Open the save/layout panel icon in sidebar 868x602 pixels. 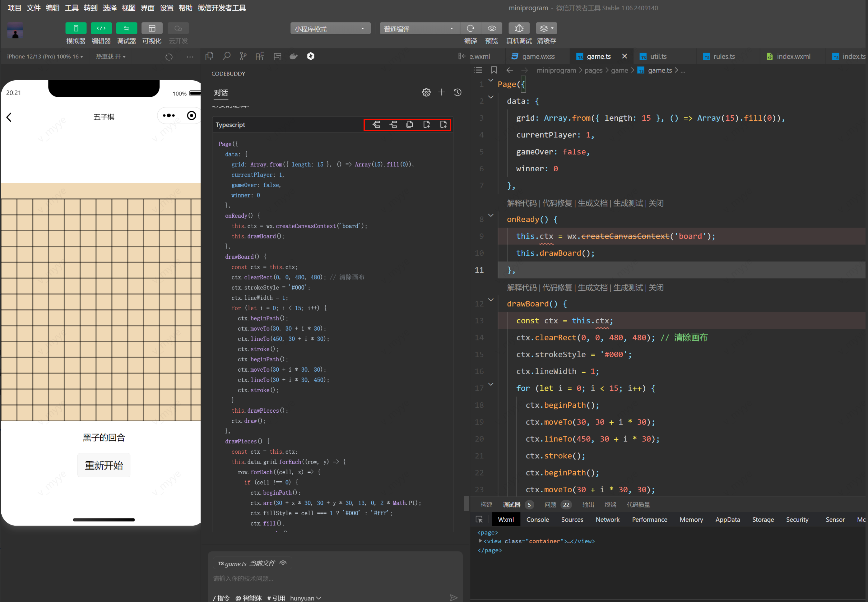pos(277,56)
